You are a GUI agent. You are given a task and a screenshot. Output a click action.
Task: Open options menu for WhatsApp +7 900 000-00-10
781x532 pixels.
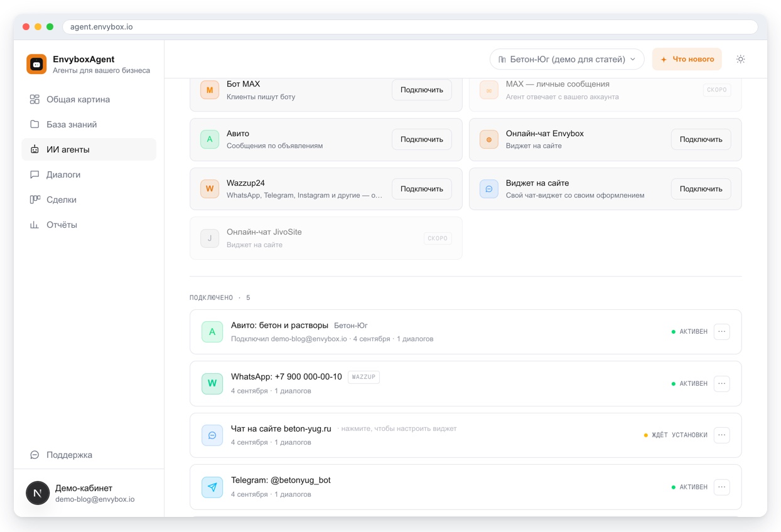[x=722, y=383]
